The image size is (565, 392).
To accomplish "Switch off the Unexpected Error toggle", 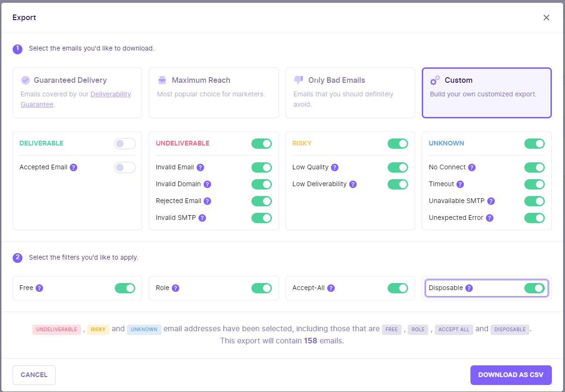I will click(x=535, y=218).
